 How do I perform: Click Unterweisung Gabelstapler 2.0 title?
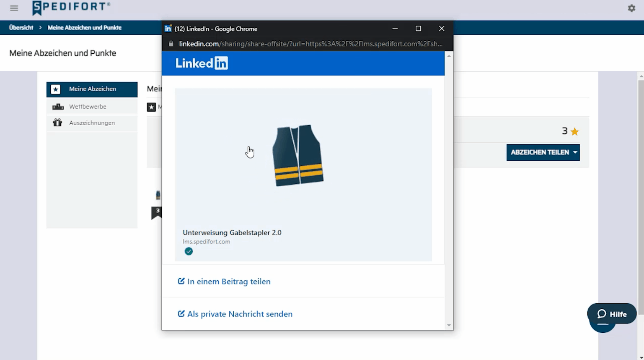coord(232,232)
